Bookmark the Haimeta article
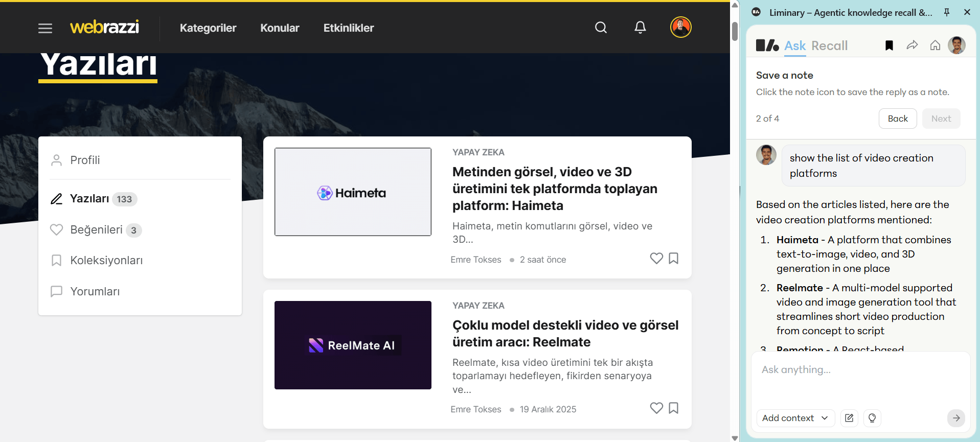The width and height of the screenshot is (980, 442). click(x=674, y=259)
